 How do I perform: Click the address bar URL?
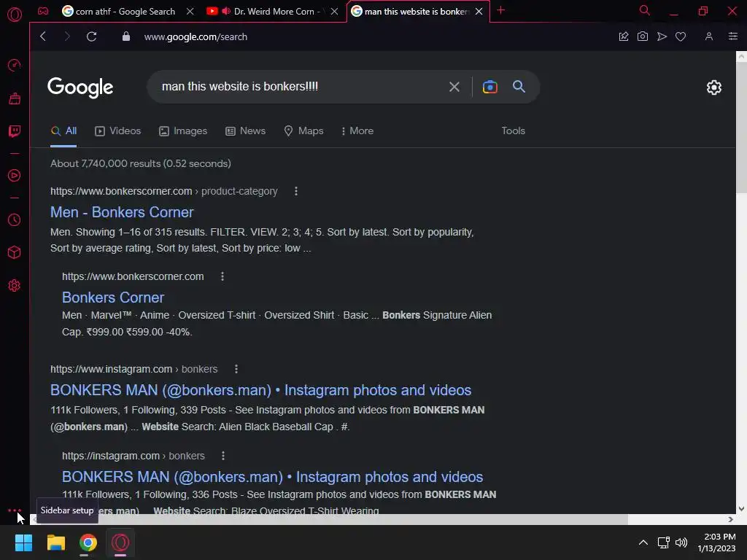[196, 36]
